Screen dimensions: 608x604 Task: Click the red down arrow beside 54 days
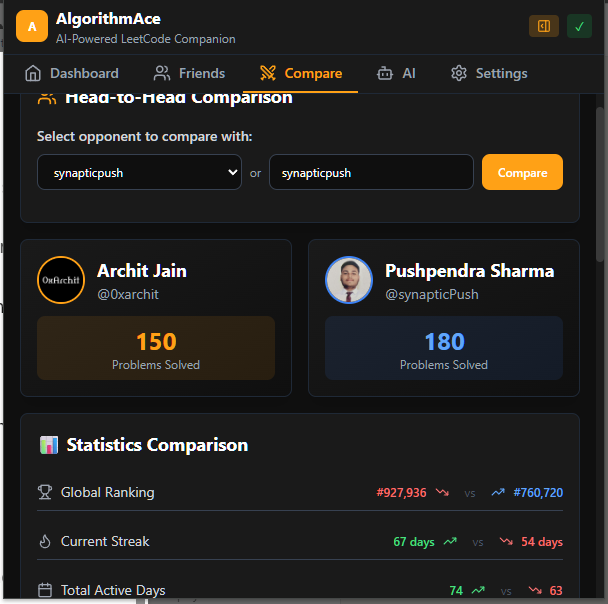click(x=506, y=541)
